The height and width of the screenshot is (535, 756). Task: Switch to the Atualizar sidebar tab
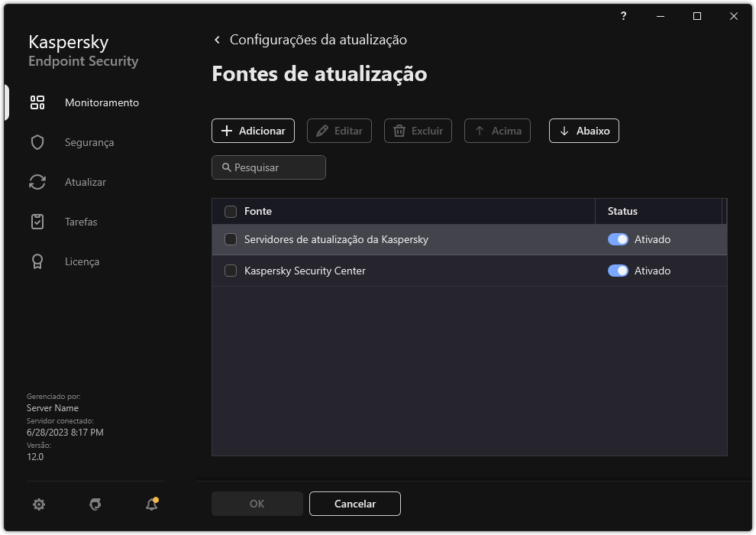click(86, 181)
